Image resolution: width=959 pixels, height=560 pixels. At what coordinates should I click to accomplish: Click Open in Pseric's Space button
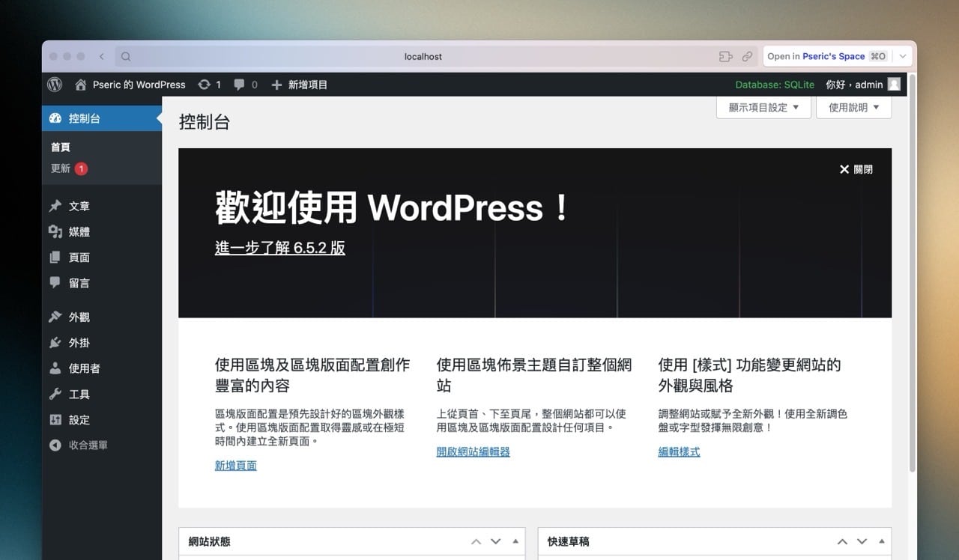(828, 56)
